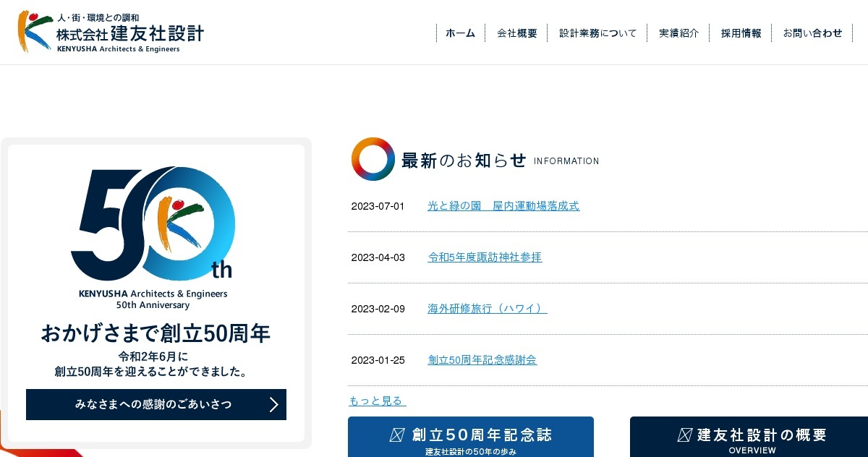
Task: Open 光と緑の園 屋内運動場落成式 news link
Action: (503, 206)
